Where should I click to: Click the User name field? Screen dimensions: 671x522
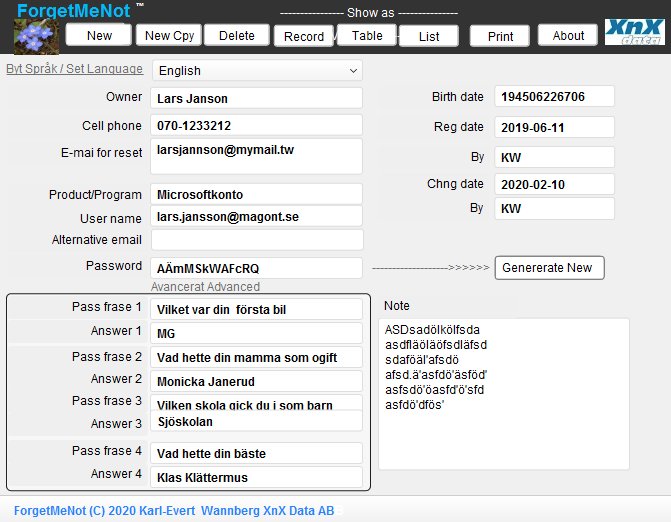click(x=256, y=217)
